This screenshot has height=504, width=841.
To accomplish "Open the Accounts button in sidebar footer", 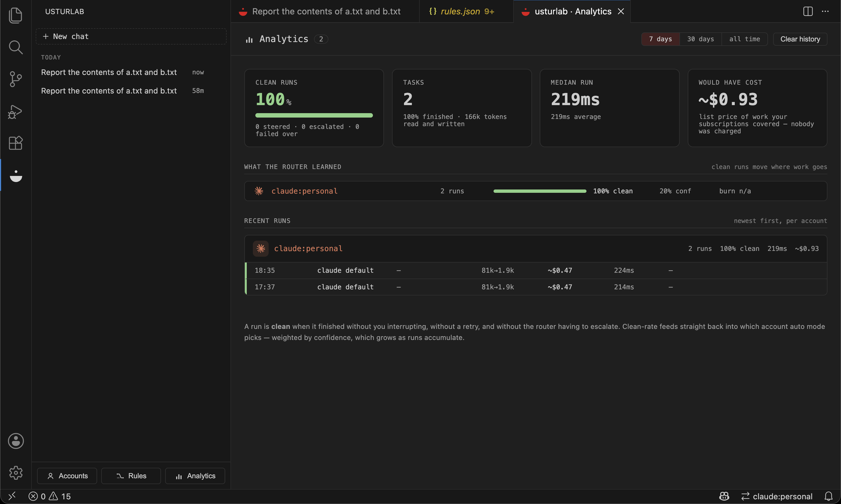I will click(67, 476).
